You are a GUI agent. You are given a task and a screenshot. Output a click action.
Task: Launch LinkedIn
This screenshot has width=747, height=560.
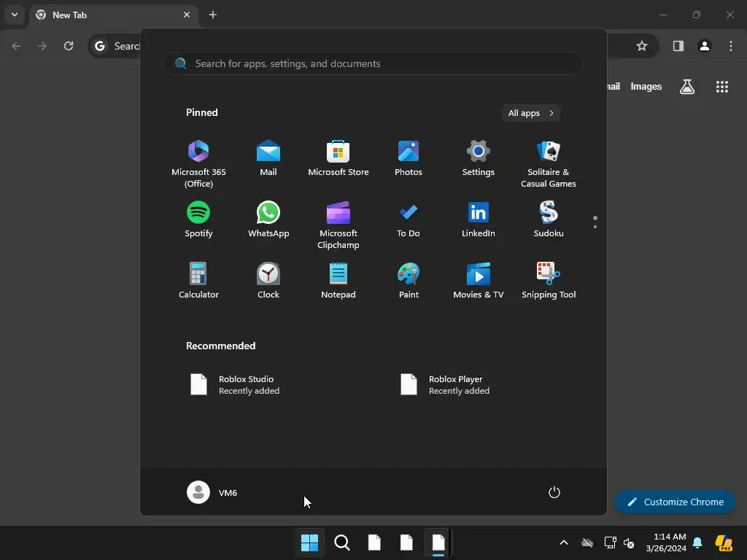point(479,219)
